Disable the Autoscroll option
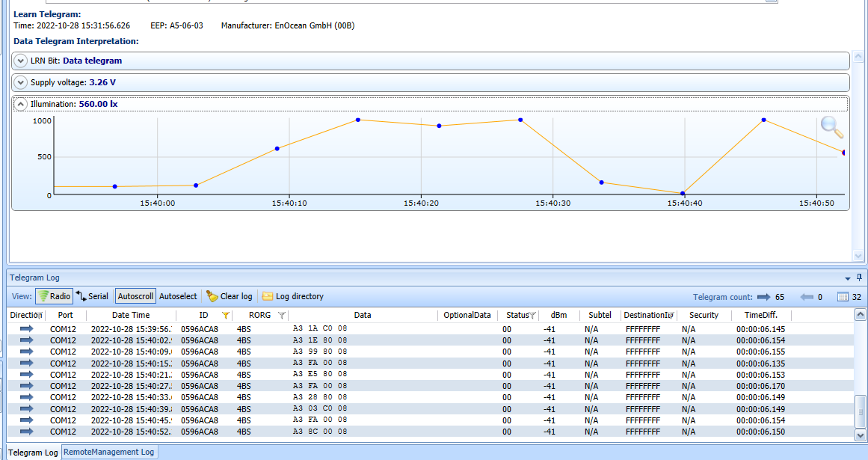Viewport: 868px width, 460px height. tap(135, 296)
